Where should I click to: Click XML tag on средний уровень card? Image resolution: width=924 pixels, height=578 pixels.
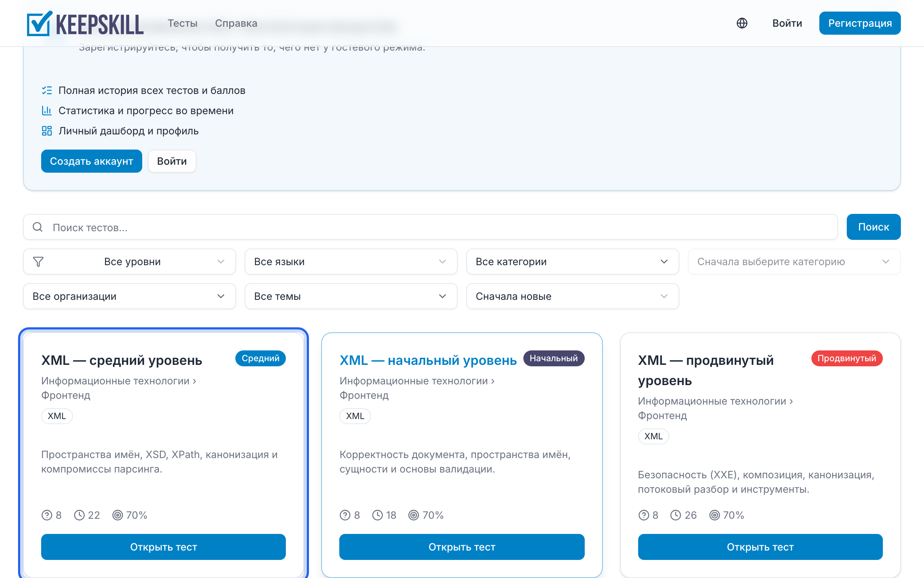(x=57, y=416)
